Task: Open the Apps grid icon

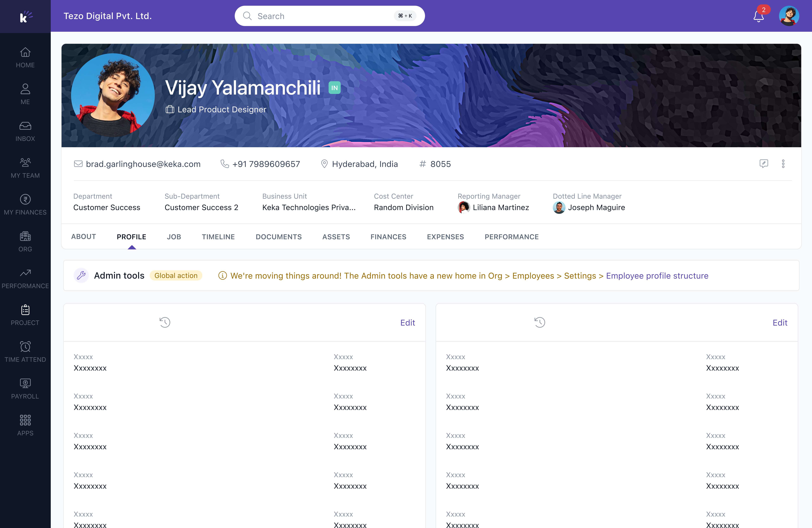Action: [25, 420]
